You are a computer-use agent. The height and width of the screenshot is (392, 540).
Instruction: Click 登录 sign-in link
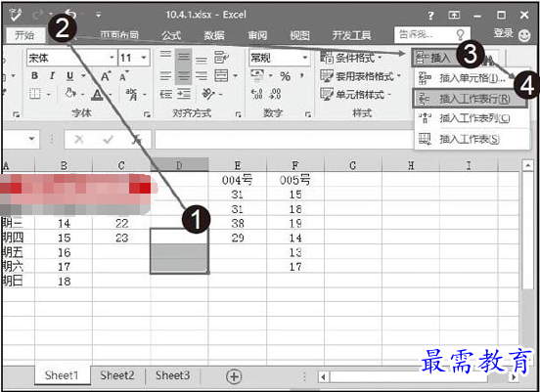coord(504,33)
